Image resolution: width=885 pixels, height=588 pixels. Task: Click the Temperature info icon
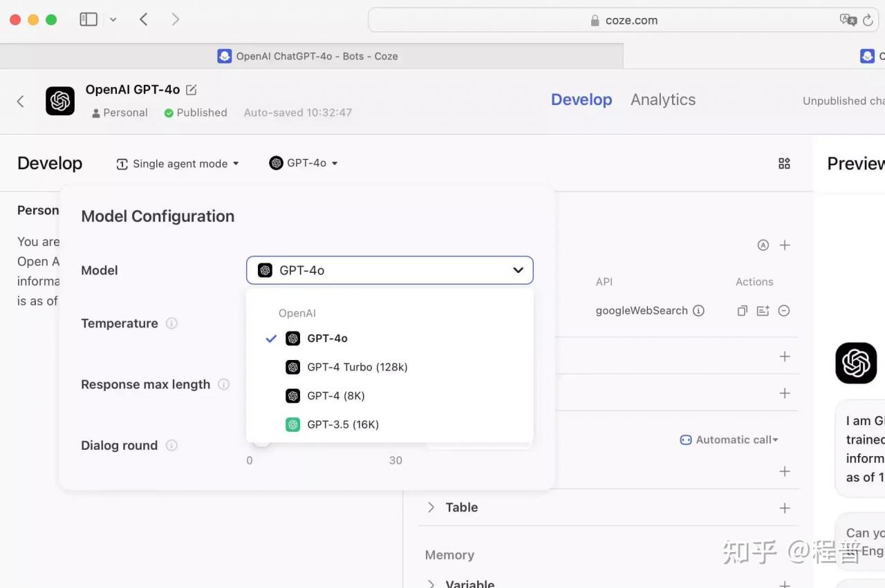[x=171, y=323]
